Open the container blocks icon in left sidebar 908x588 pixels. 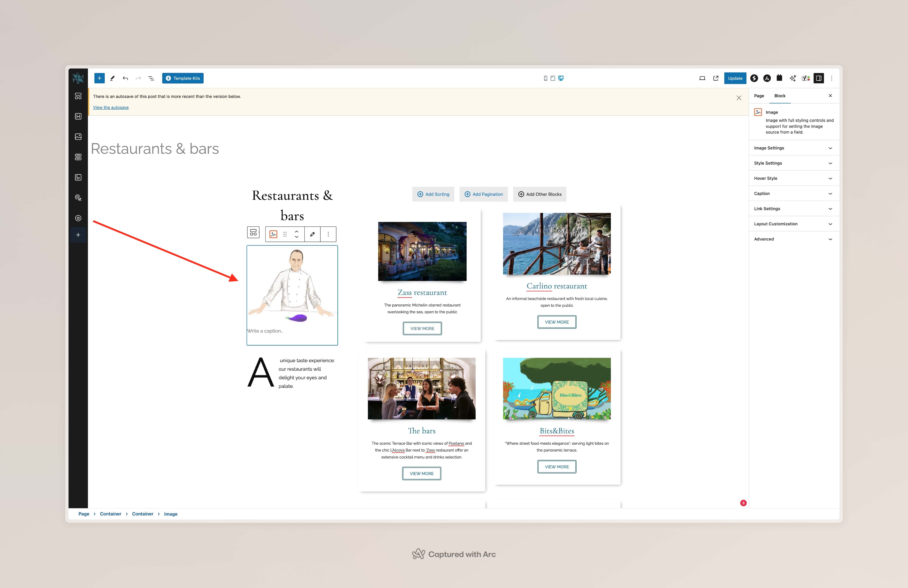78,96
